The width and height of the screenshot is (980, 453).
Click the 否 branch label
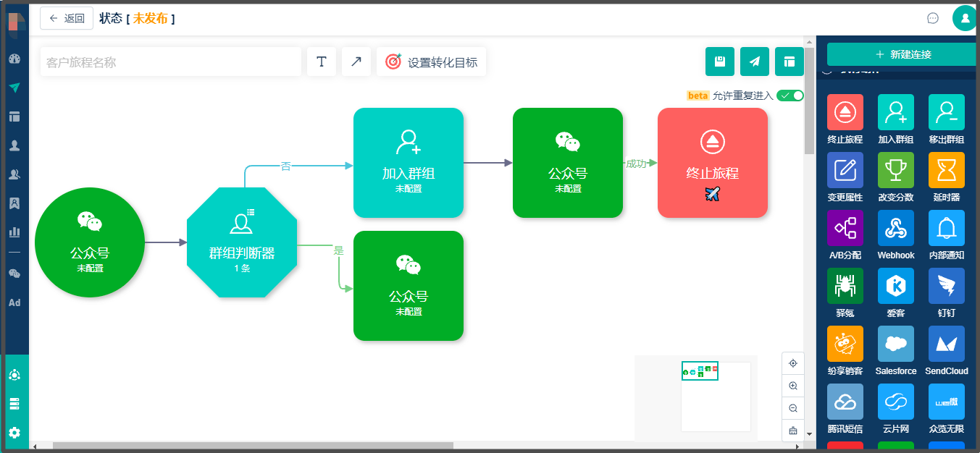(285, 166)
